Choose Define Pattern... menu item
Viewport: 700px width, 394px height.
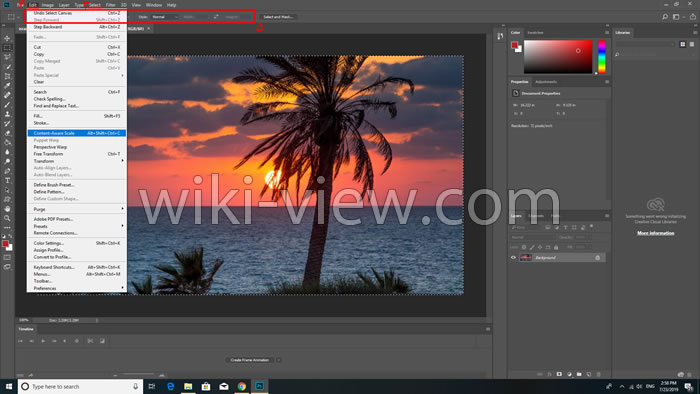77,191
